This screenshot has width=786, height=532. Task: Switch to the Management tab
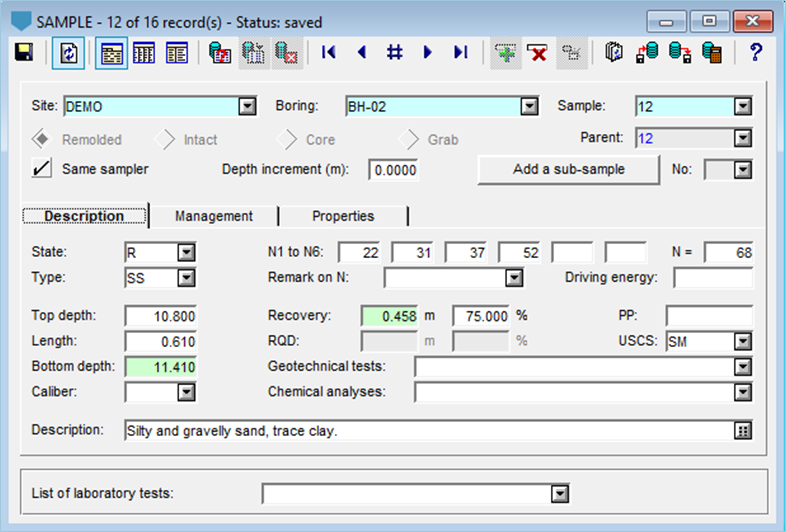coord(214,216)
